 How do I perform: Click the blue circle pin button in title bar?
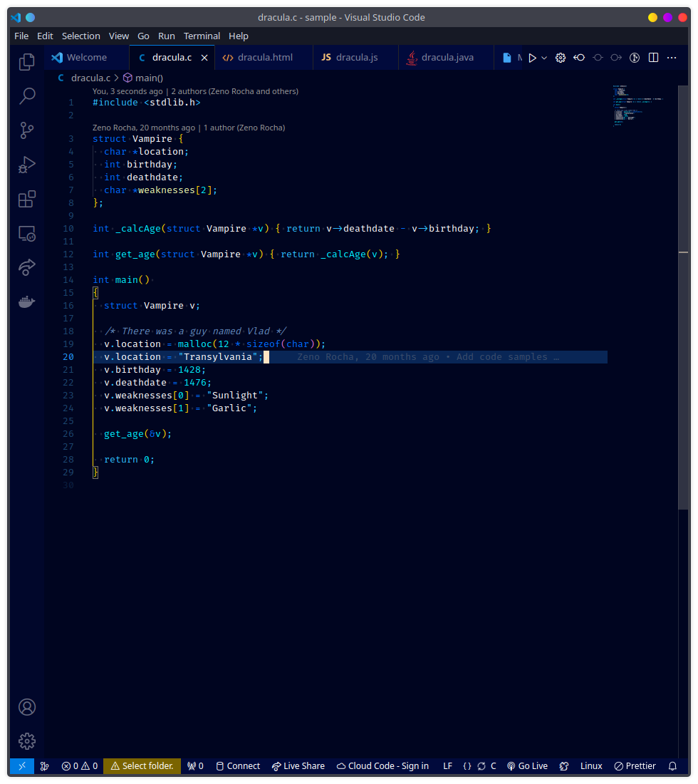(31, 18)
